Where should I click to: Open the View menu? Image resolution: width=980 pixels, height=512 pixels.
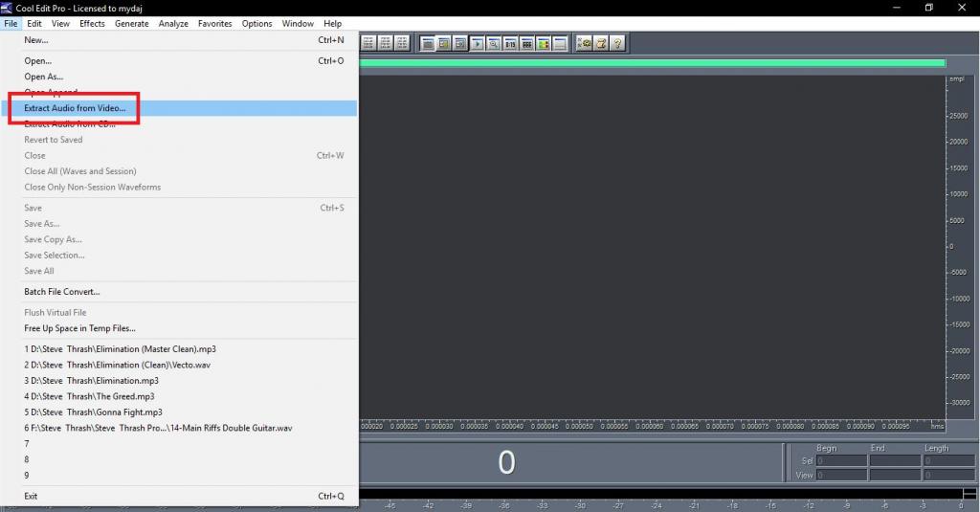click(x=60, y=24)
